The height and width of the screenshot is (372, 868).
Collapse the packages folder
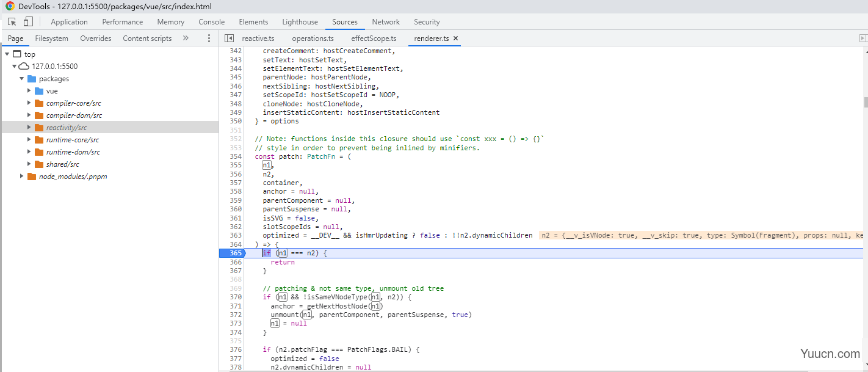[x=21, y=78]
